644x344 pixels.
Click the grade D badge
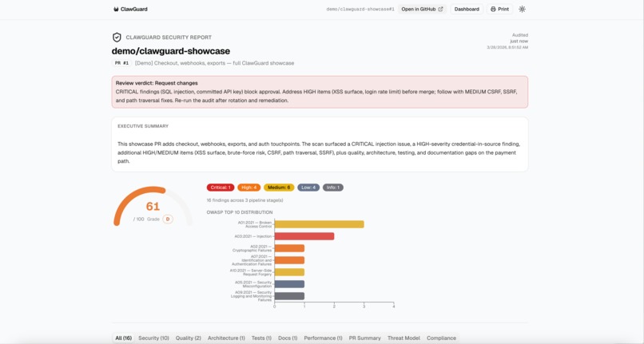tap(168, 219)
